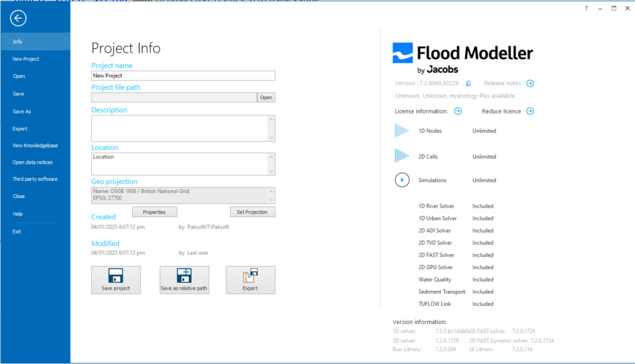The height and width of the screenshot is (364, 635).
Task: Click the 1D Nodes license icon
Action: coord(403,131)
